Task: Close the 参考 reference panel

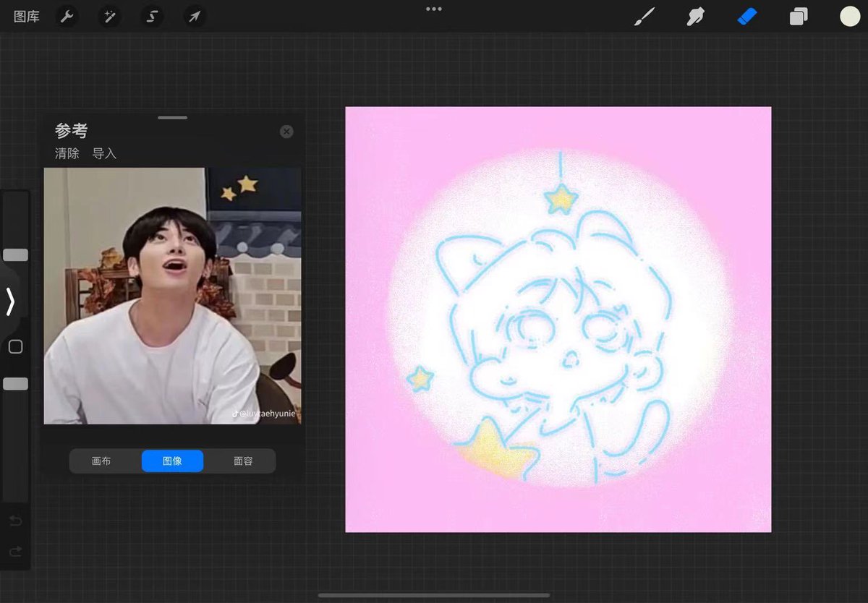Action: click(286, 132)
